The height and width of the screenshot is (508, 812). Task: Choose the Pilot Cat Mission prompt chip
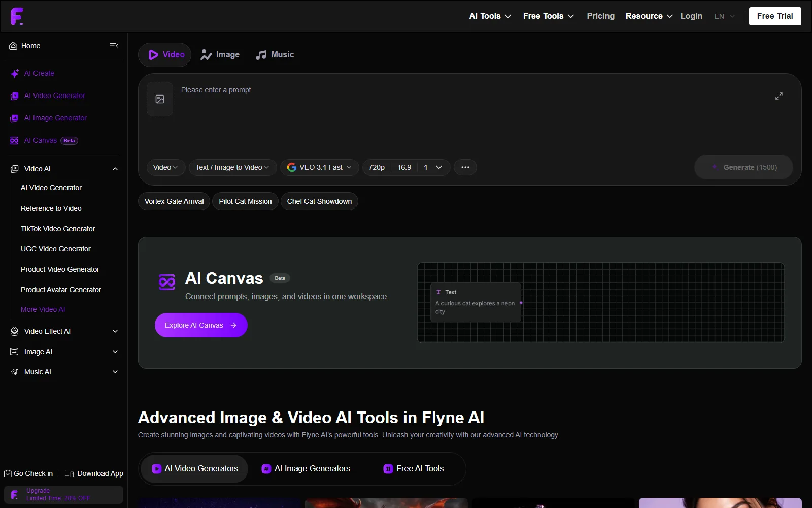pyautogui.click(x=245, y=201)
